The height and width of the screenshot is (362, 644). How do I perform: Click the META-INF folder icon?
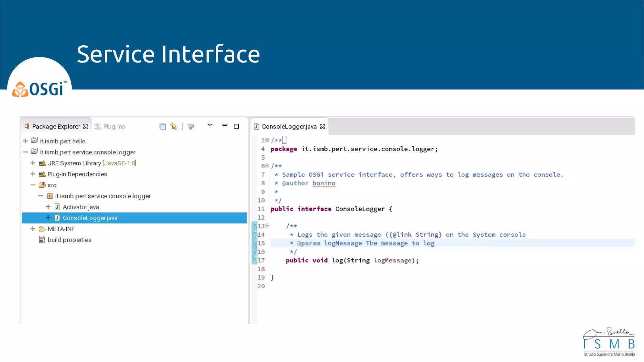click(42, 229)
